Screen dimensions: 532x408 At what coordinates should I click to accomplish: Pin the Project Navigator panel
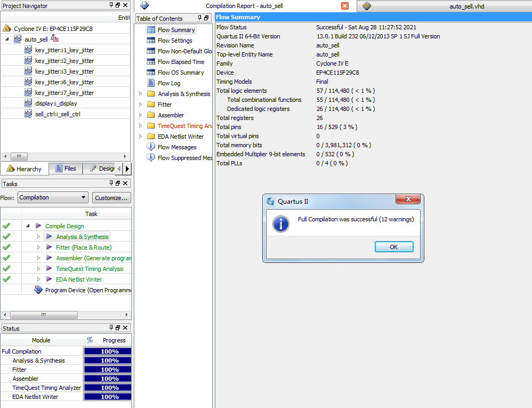pos(111,5)
